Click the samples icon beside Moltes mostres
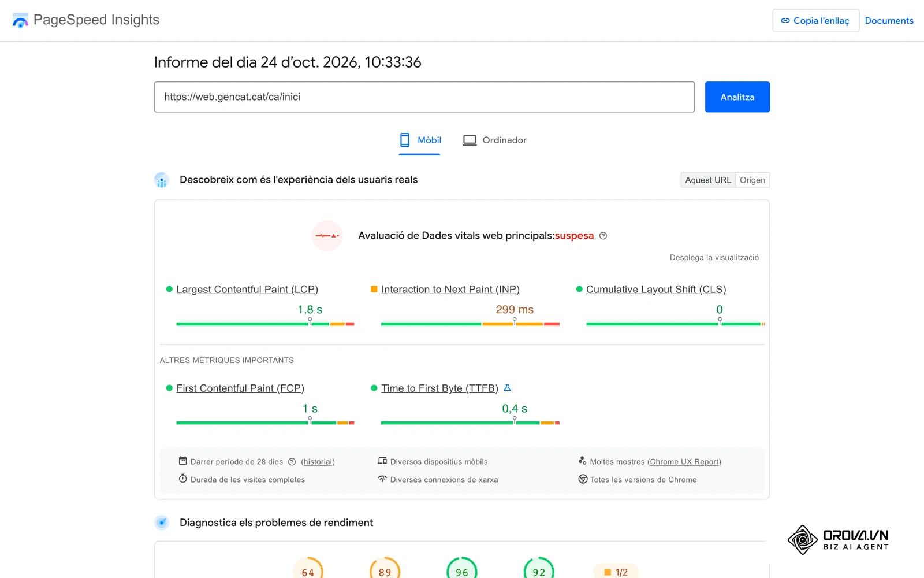This screenshot has height=578, width=924. [583, 461]
